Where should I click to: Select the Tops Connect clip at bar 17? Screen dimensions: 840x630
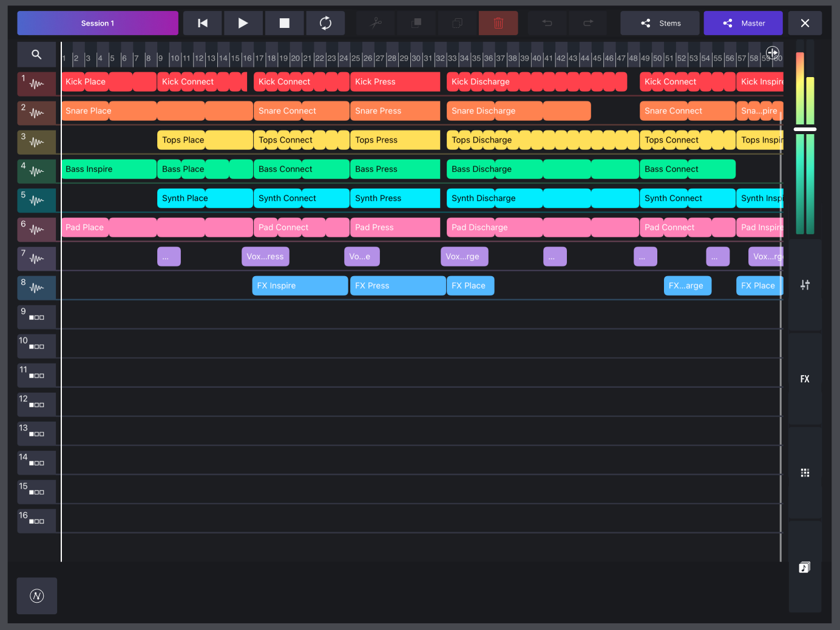pyautogui.click(x=302, y=140)
